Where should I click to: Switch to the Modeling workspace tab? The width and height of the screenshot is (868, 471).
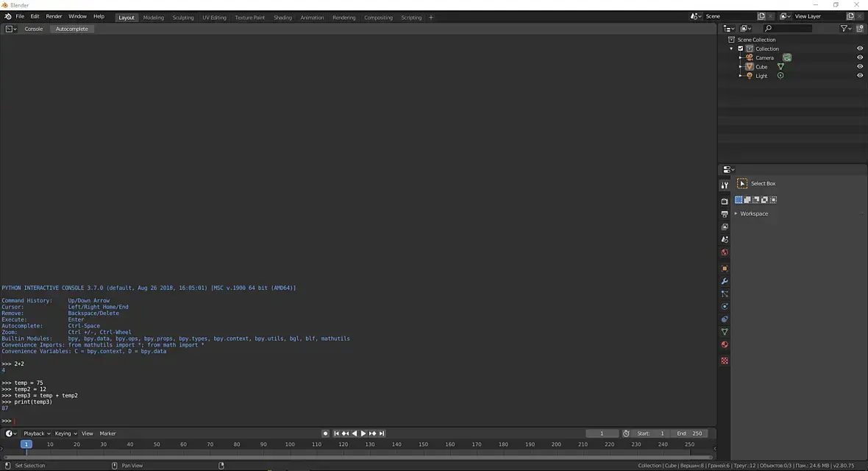[153, 17]
